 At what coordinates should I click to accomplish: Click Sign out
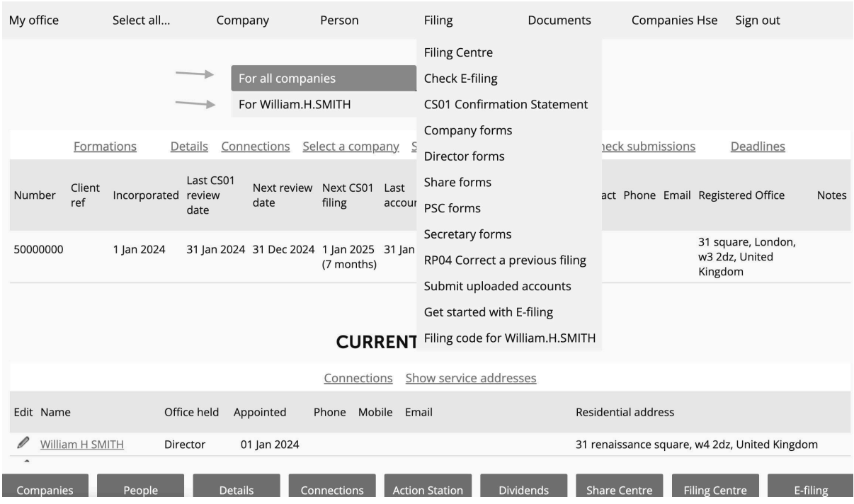758,21
